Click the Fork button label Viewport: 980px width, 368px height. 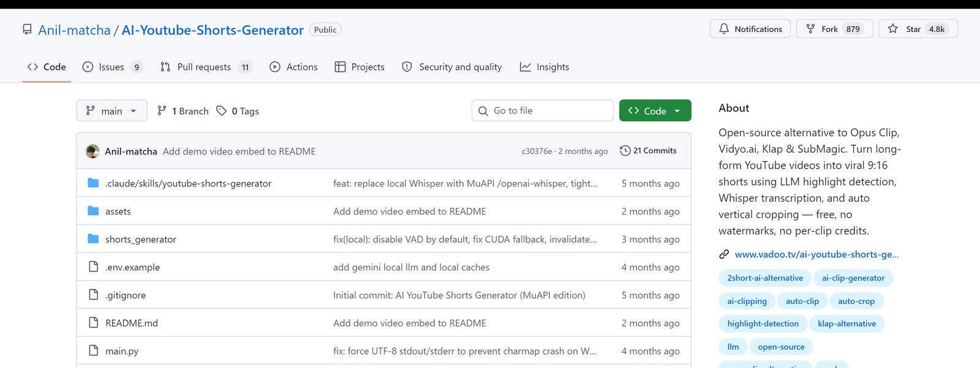pyautogui.click(x=829, y=29)
